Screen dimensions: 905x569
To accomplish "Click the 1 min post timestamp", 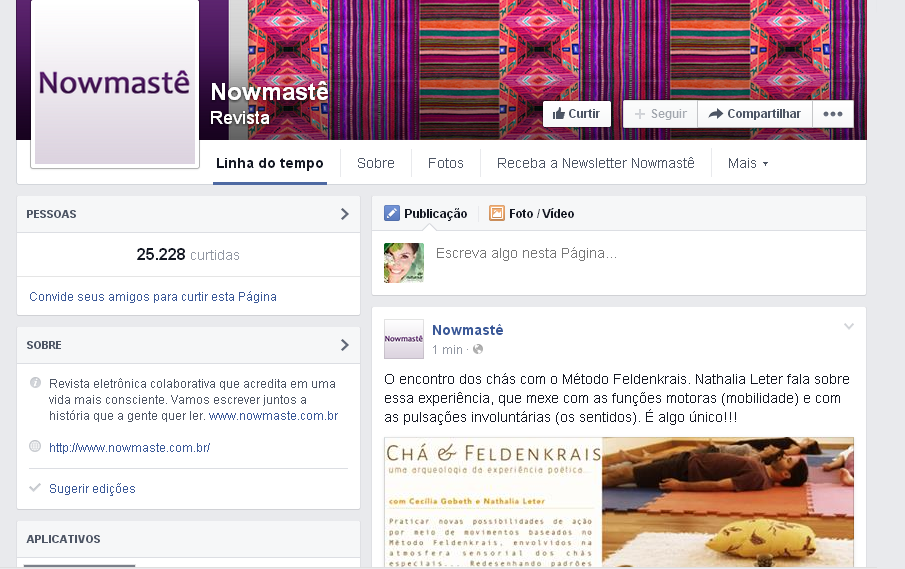I will 447,350.
